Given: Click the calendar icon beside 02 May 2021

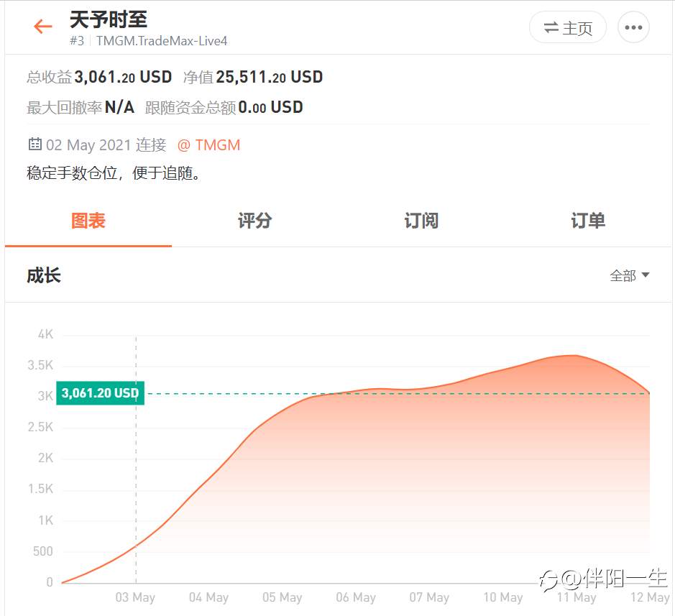Looking at the screenshot, I should click(35, 144).
